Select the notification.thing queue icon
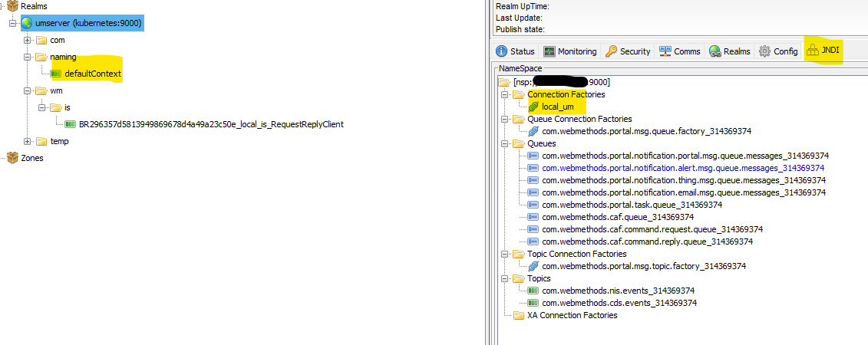868x345 pixels. 533,180
